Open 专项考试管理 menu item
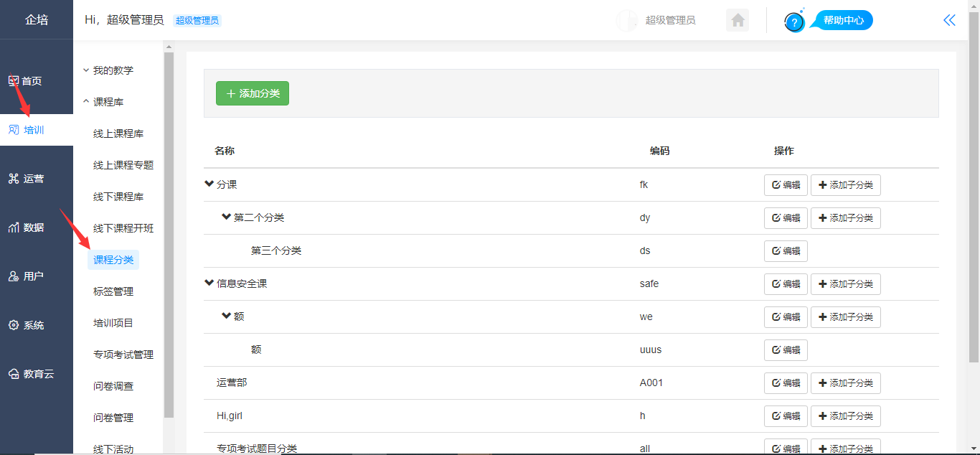Viewport: 980px width, 455px height. (x=123, y=355)
